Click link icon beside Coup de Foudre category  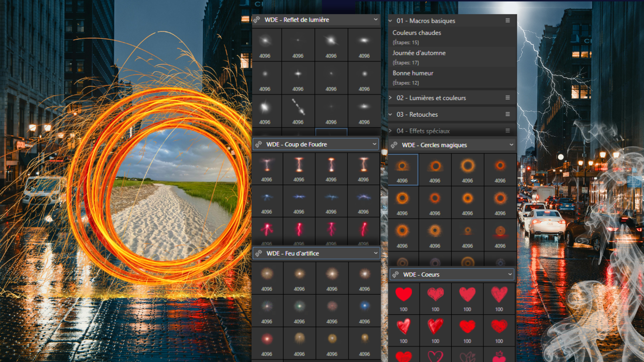pos(258,144)
